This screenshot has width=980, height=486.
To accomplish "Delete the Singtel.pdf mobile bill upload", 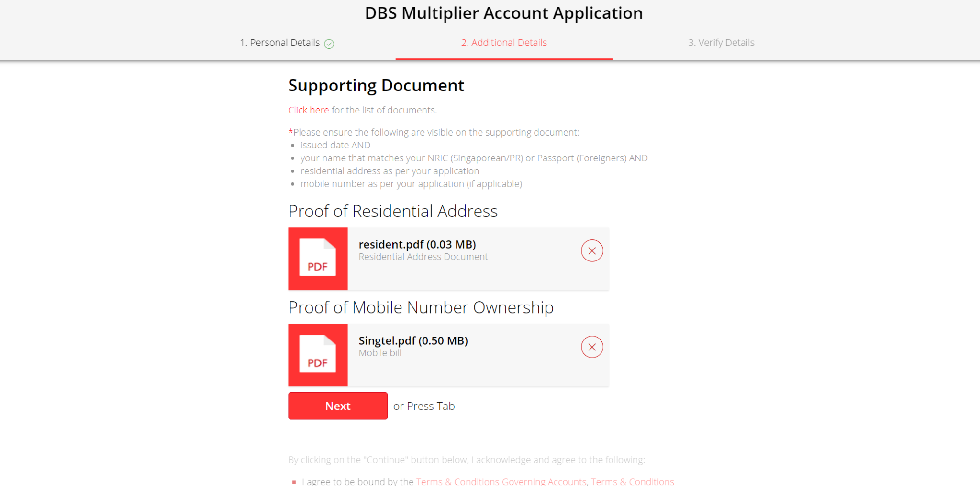I will pos(592,347).
